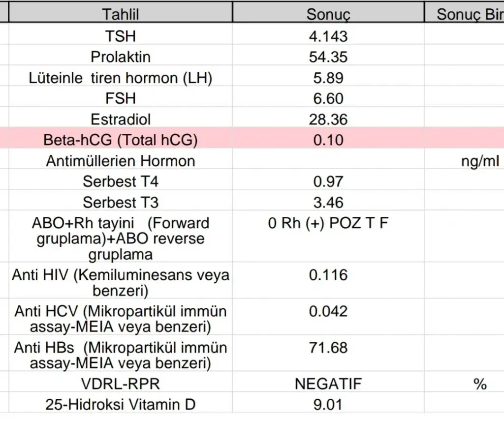Screen dimensions: 504x445
Task: Click the Serbest T4 result 0.97
Action: tap(328, 181)
